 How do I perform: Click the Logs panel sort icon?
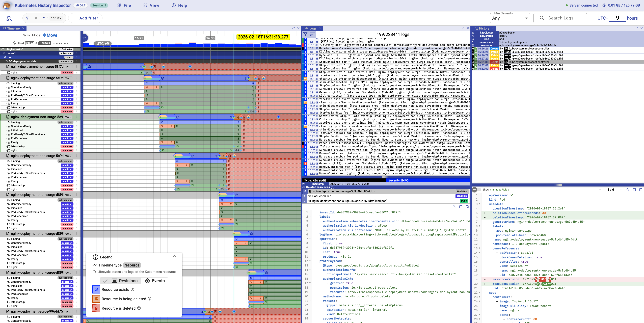312,34
